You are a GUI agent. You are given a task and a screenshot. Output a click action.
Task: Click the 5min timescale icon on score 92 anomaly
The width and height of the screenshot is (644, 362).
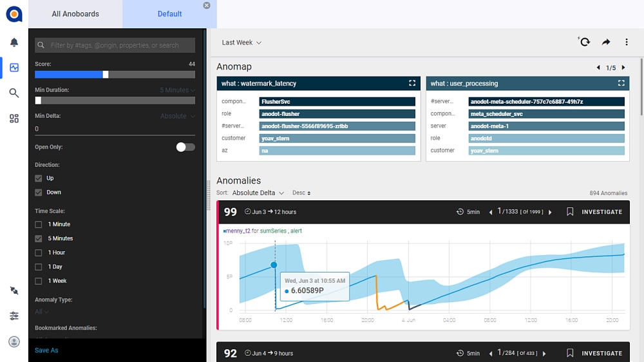(x=460, y=353)
